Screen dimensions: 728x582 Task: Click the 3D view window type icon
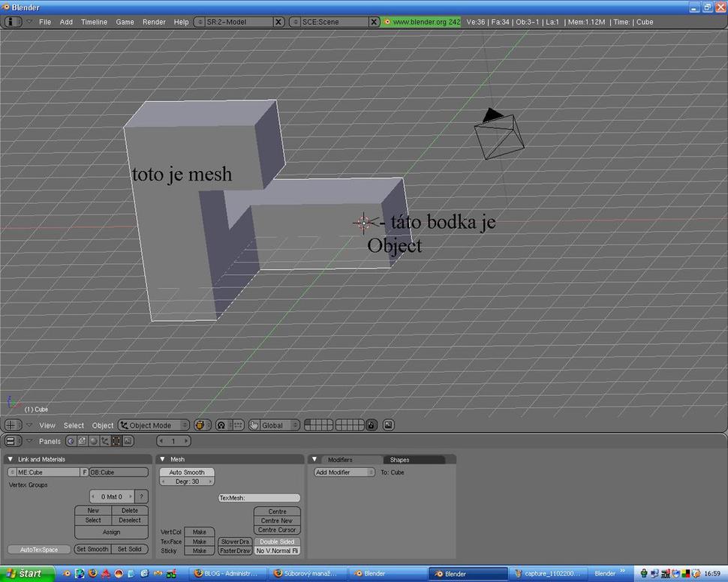point(13,424)
